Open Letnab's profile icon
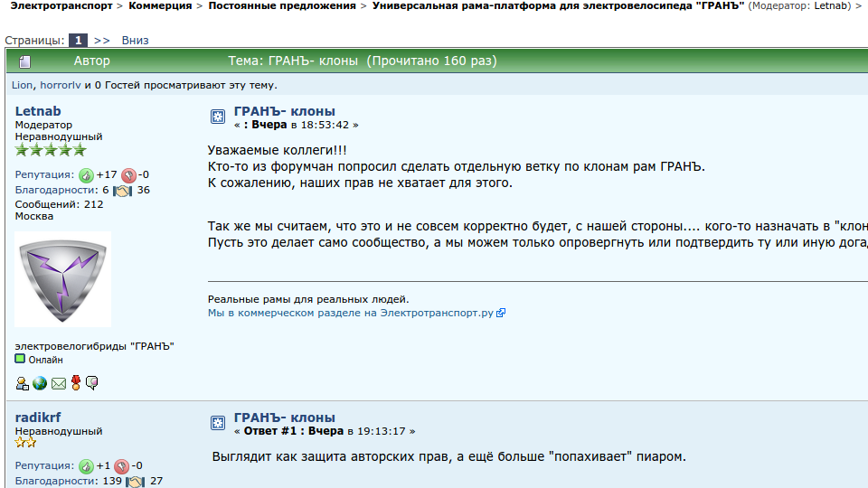This screenshot has width=868, height=488. click(22, 383)
